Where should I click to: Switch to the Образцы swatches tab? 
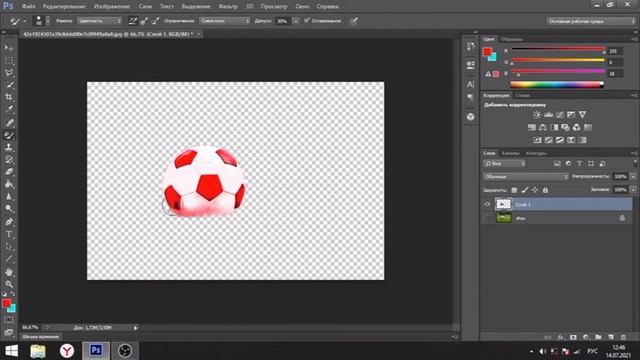click(x=511, y=39)
